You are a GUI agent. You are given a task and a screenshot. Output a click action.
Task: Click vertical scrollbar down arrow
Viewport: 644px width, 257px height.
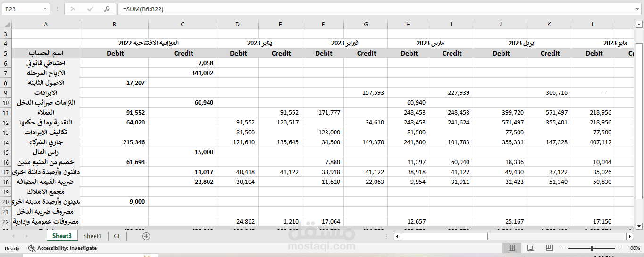(x=639, y=225)
